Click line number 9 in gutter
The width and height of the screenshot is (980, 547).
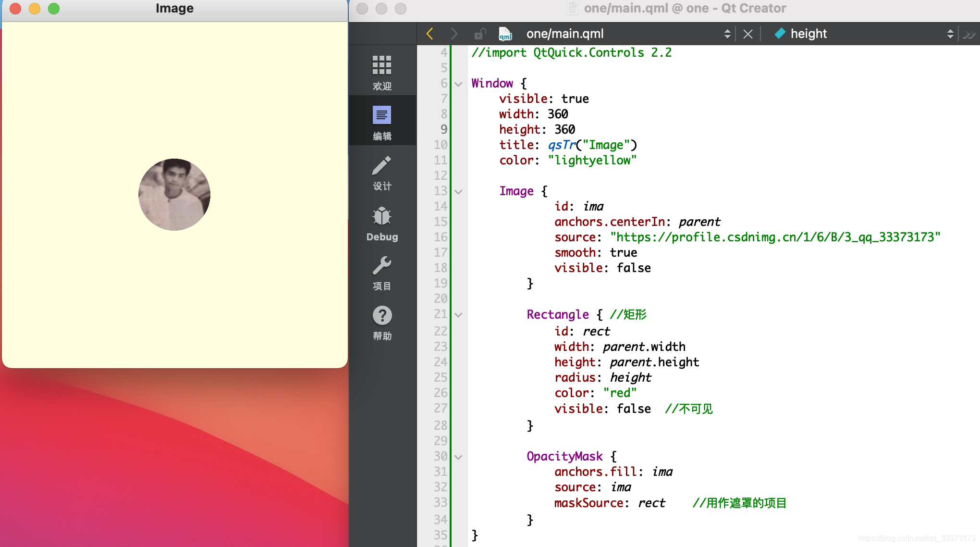tap(443, 129)
